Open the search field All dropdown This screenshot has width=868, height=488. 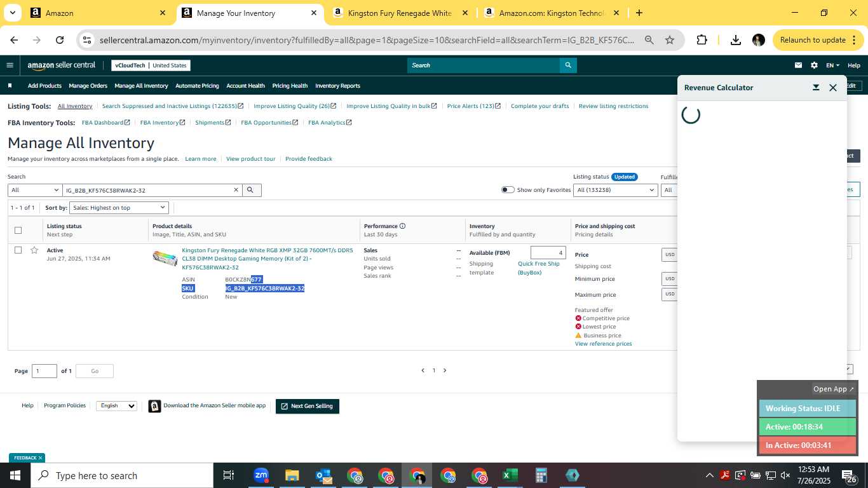point(34,190)
